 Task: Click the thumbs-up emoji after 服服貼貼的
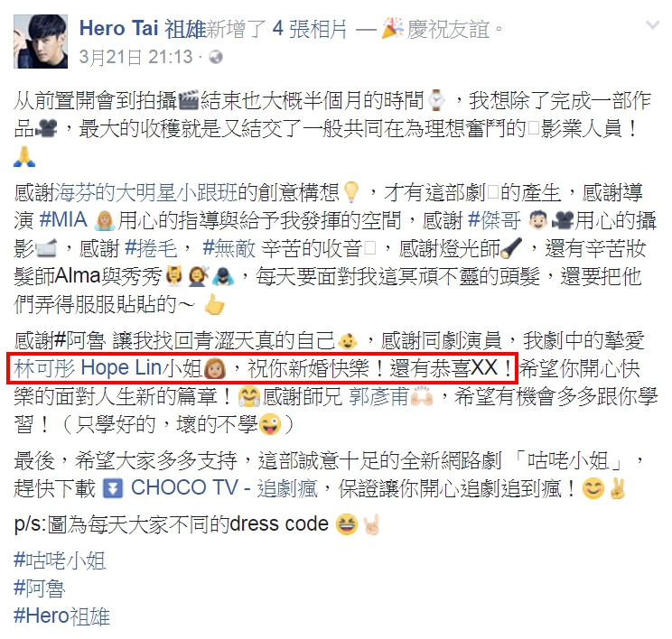214,304
